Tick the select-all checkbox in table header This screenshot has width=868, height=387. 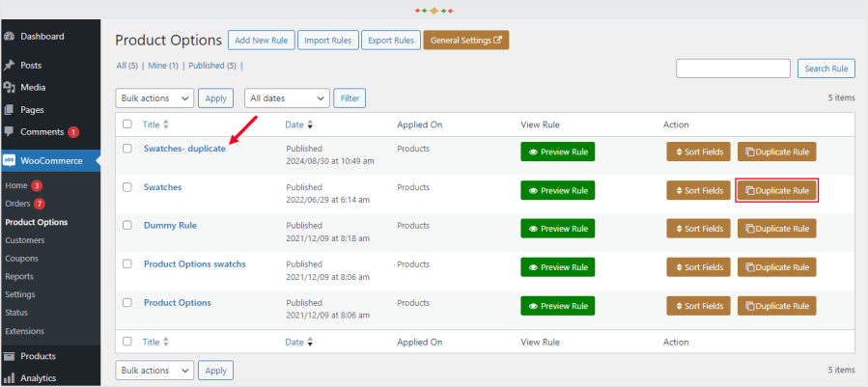(127, 124)
